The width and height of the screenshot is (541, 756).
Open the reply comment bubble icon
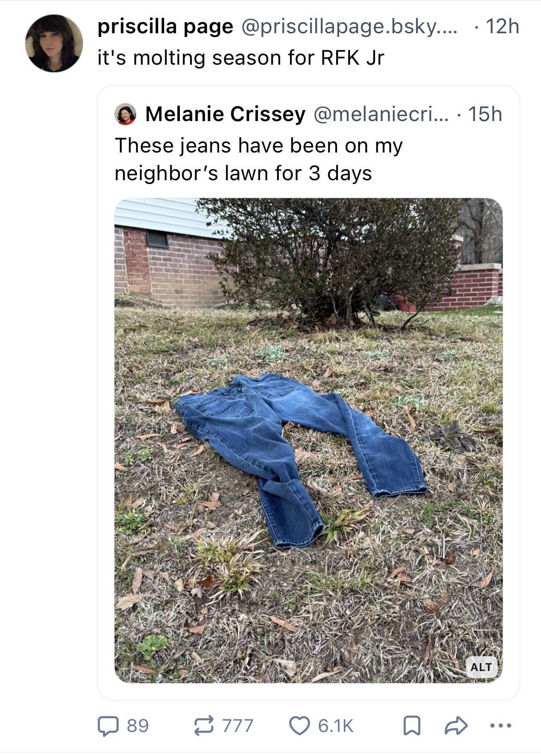[108, 726]
